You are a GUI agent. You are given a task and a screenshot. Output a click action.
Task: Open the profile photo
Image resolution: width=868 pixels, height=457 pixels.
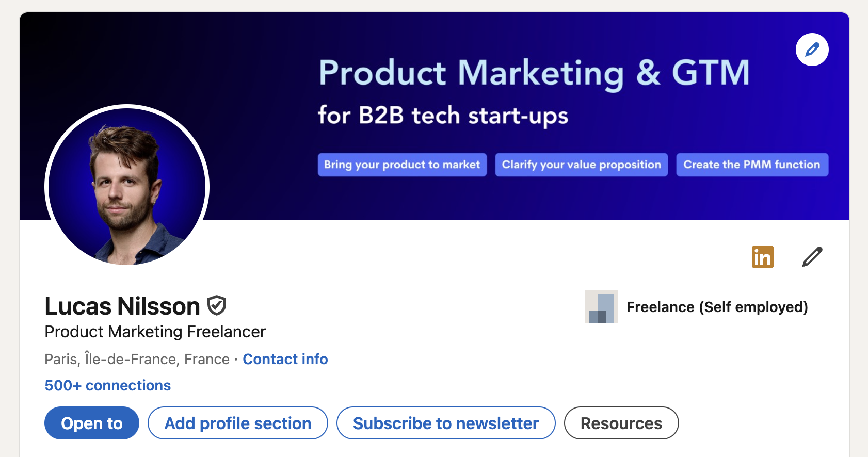[x=127, y=186]
